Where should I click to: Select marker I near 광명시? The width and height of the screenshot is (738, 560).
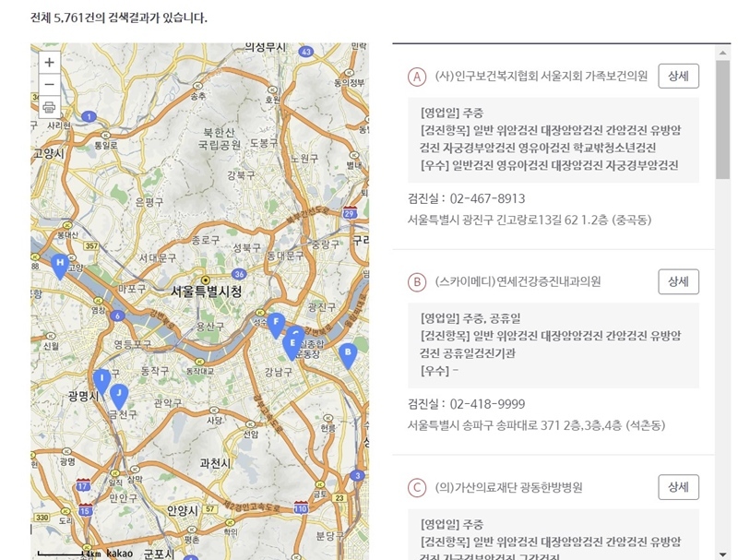[101, 377]
